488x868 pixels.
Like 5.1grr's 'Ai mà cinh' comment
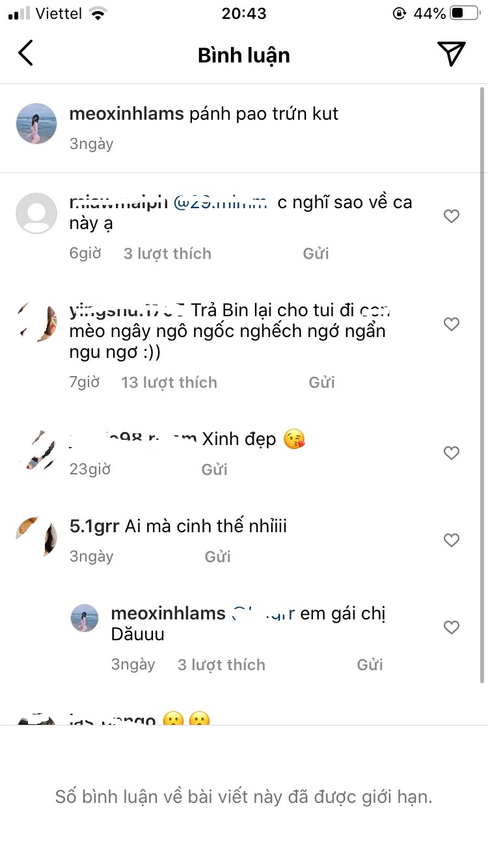point(451,539)
